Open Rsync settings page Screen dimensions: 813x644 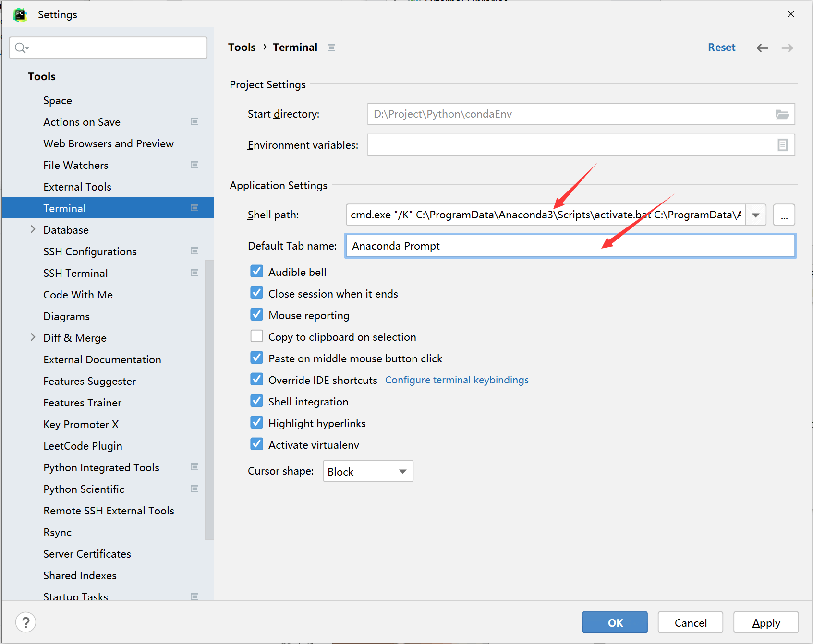(57, 532)
